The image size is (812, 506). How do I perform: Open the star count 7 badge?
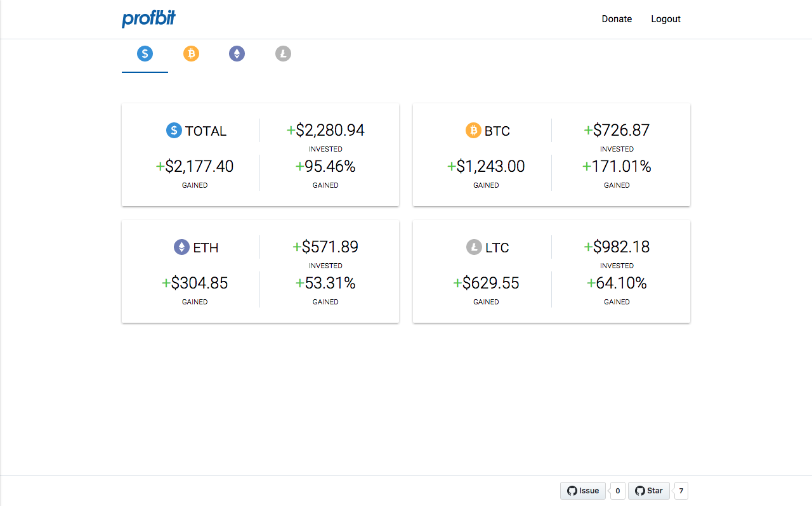pyautogui.click(x=681, y=491)
